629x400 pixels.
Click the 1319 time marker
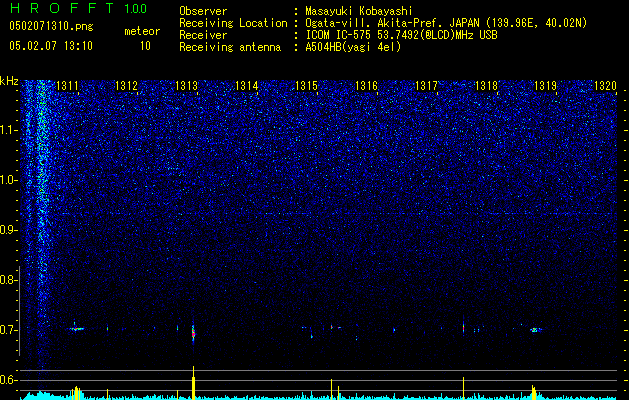[x=546, y=85]
